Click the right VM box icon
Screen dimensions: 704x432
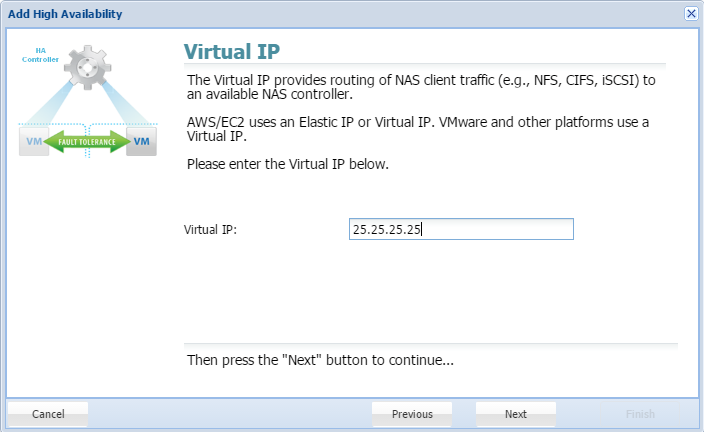tap(142, 142)
